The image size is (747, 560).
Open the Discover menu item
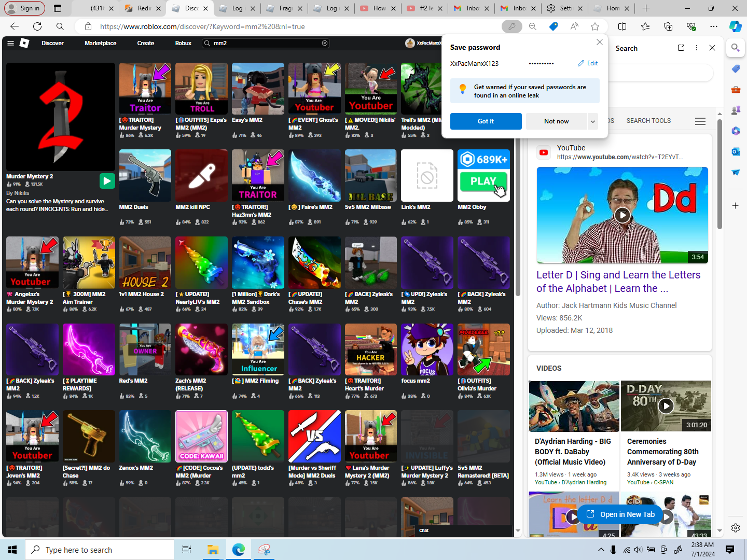point(53,43)
